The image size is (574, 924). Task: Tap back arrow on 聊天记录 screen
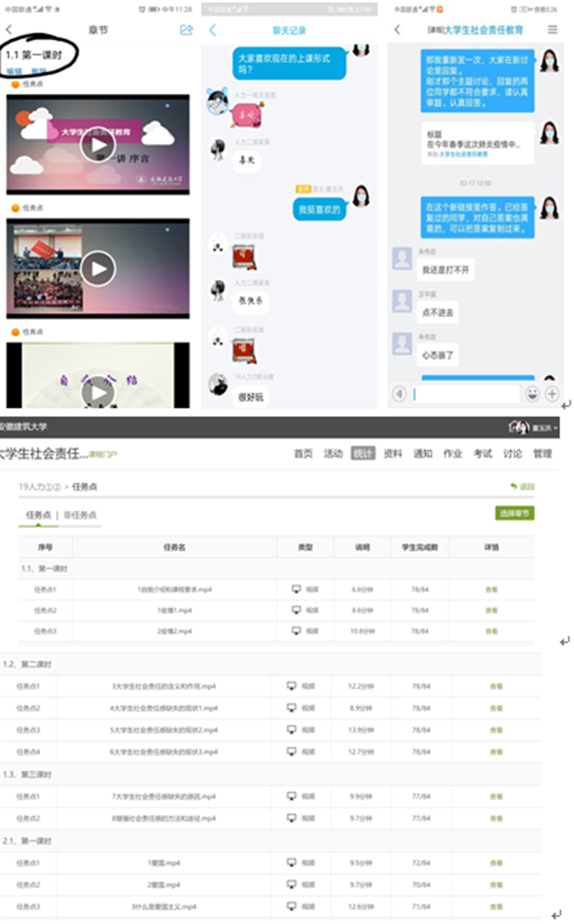point(213,30)
